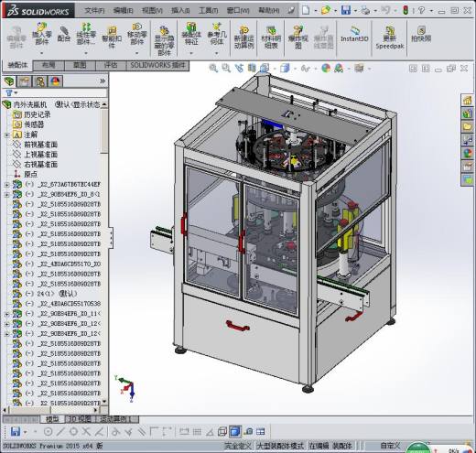Screen dimensions: 476x453
Task: Open the 工具(T) menu
Action: coord(208,10)
